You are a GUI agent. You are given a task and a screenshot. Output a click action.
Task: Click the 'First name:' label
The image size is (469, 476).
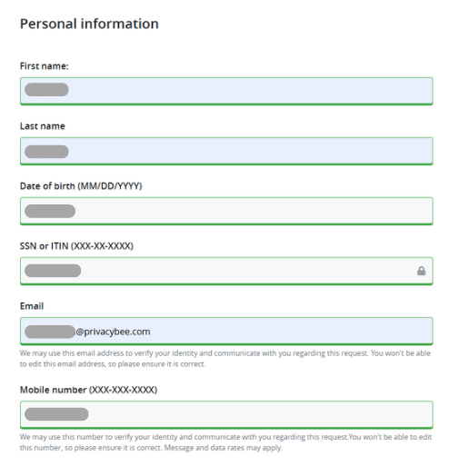pyautogui.click(x=45, y=66)
